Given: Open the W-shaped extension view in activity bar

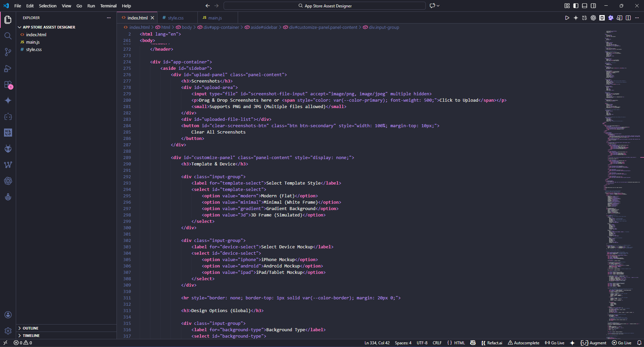Looking at the screenshot, I should (x=8, y=165).
